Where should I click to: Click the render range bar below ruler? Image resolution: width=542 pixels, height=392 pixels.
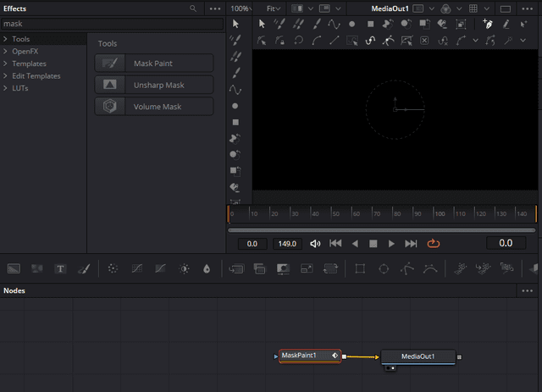tap(382, 230)
